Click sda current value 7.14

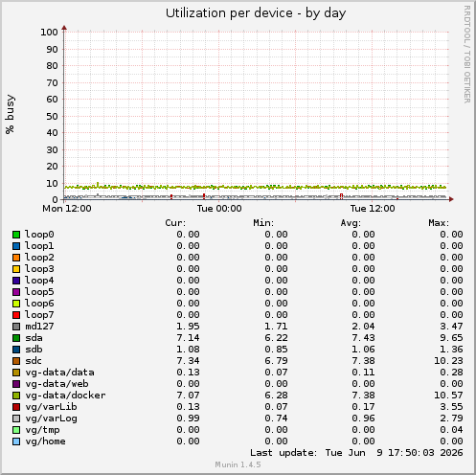coord(188,338)
